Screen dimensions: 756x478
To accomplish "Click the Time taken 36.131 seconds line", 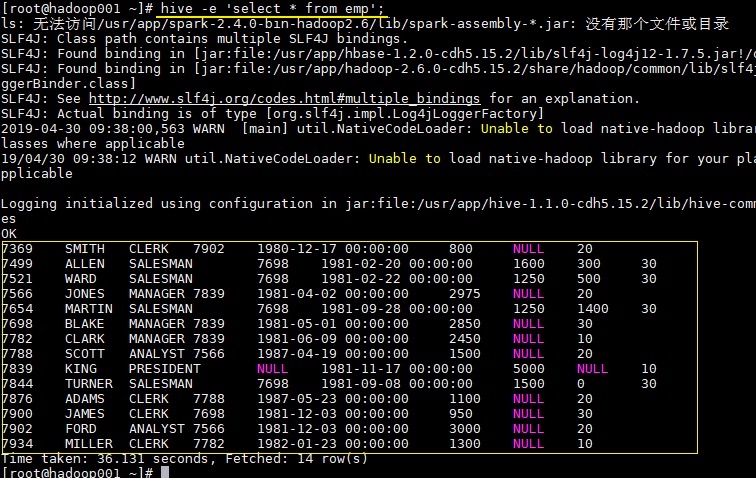I will (x=184, y=459).
